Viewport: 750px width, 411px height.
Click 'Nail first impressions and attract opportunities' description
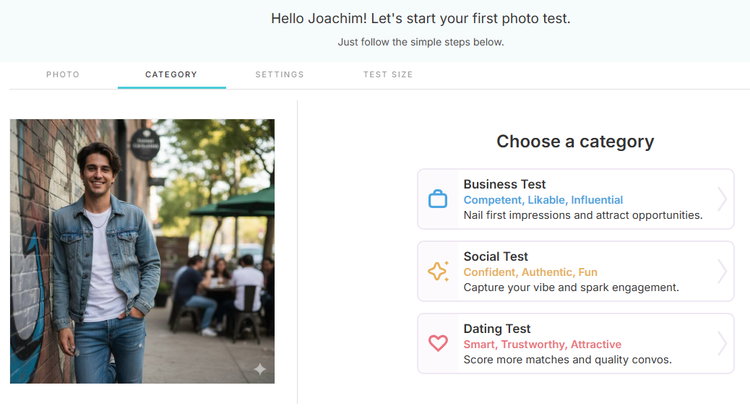pyautogui.click(x=582, y=215)
